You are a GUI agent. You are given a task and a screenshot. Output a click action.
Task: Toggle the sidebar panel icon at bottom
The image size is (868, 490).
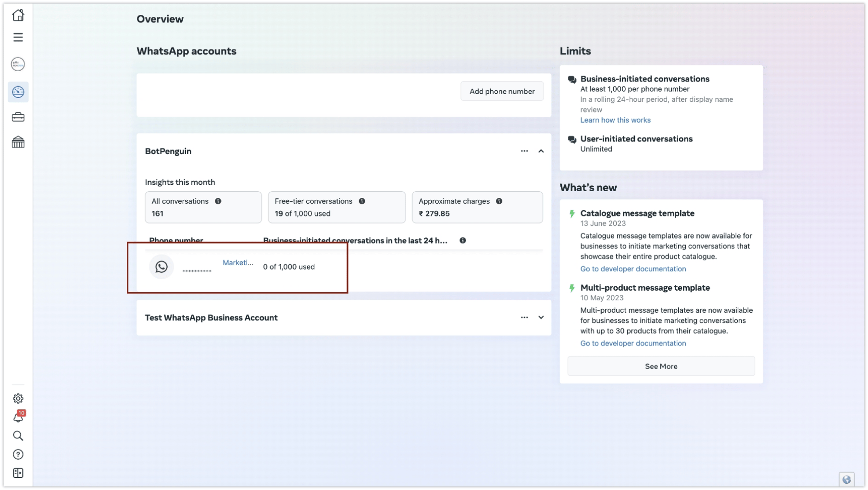(18, 473)
